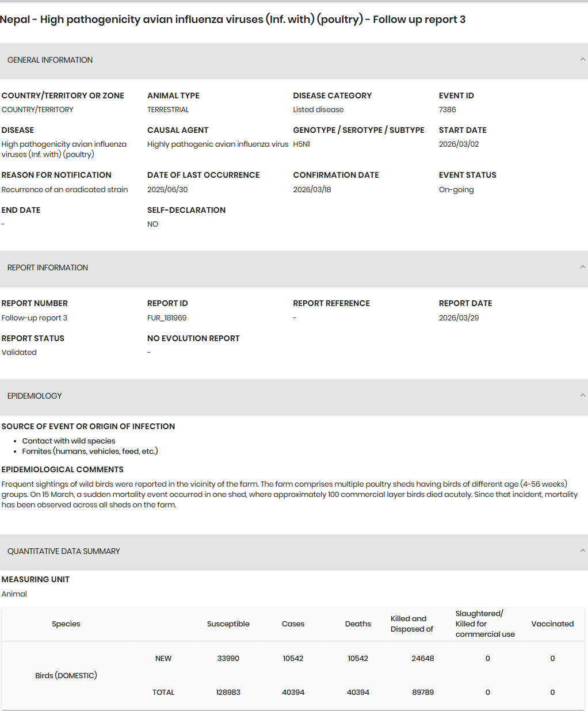Click the page title for Nepal report

click(x=232, y=20)
